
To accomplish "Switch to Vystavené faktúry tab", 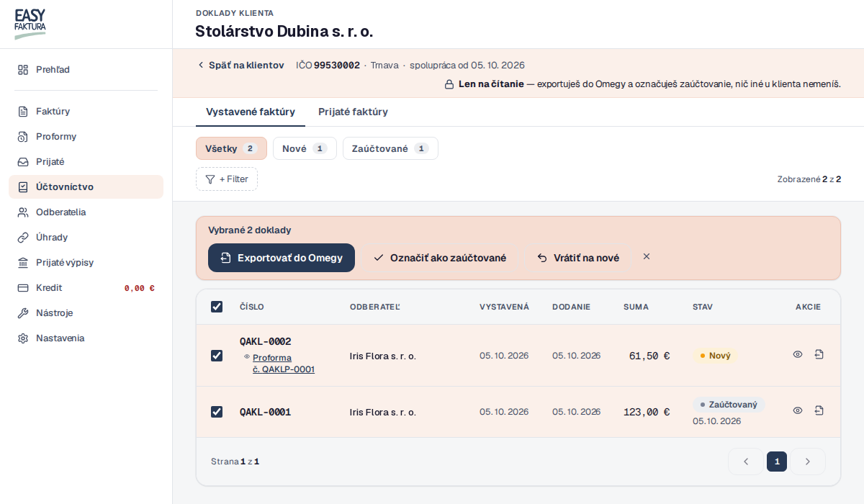I will [251, 112].
